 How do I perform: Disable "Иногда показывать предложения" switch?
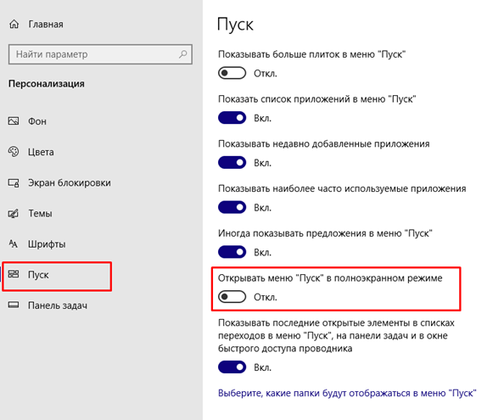coord(232,252)
